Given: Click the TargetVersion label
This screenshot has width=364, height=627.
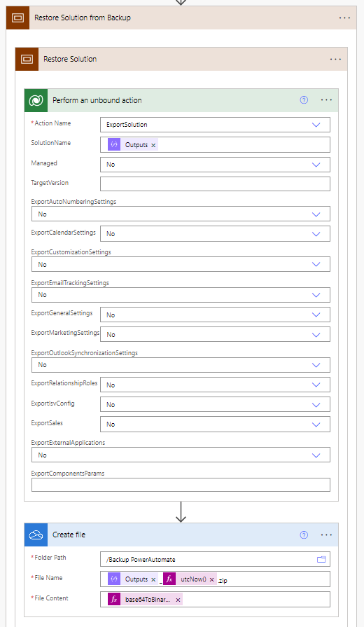Looking at the screenshot, I should tap(50, 183).
